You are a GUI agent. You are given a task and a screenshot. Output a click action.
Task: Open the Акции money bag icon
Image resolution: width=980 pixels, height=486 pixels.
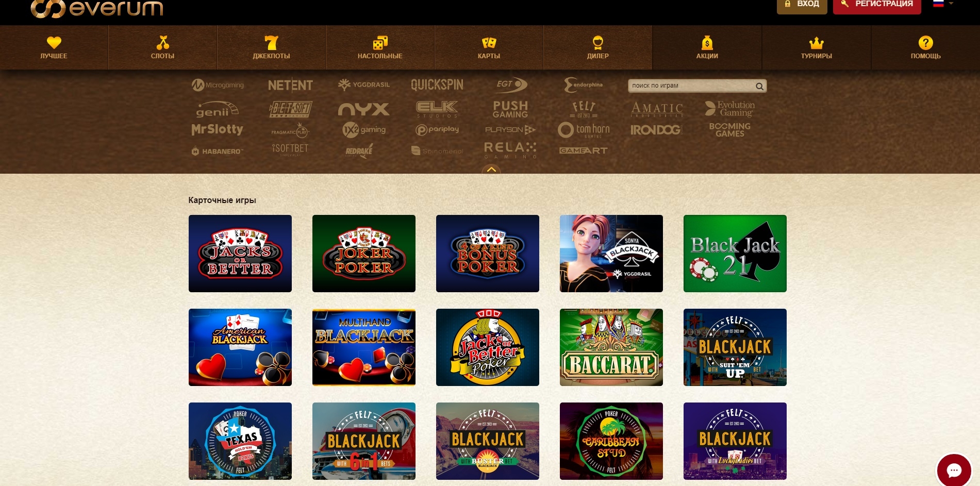click(707, 43)
